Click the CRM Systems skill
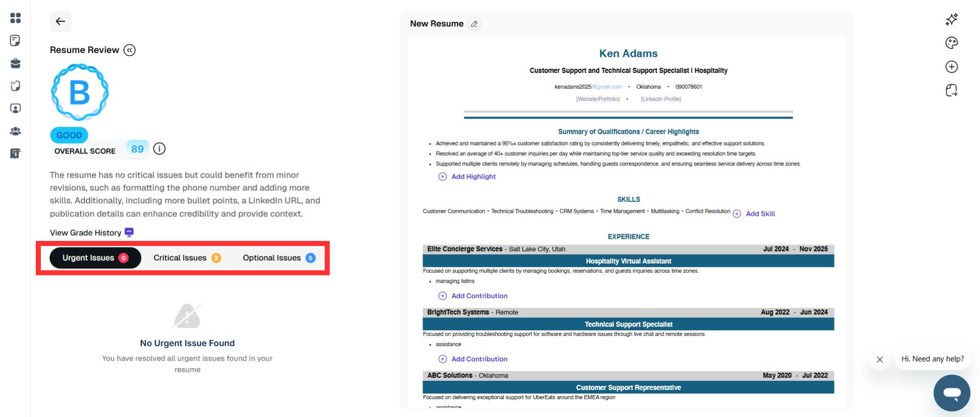 (576, 211)
